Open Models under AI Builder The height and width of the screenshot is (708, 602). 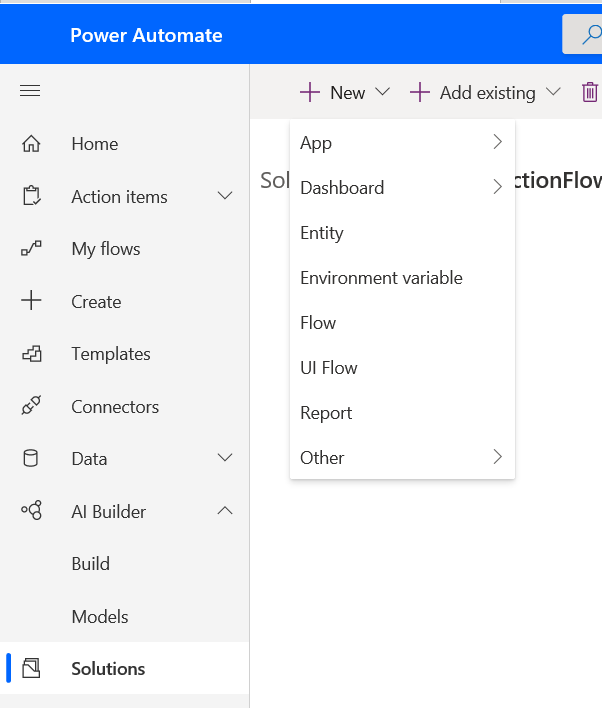coord(100,616)
